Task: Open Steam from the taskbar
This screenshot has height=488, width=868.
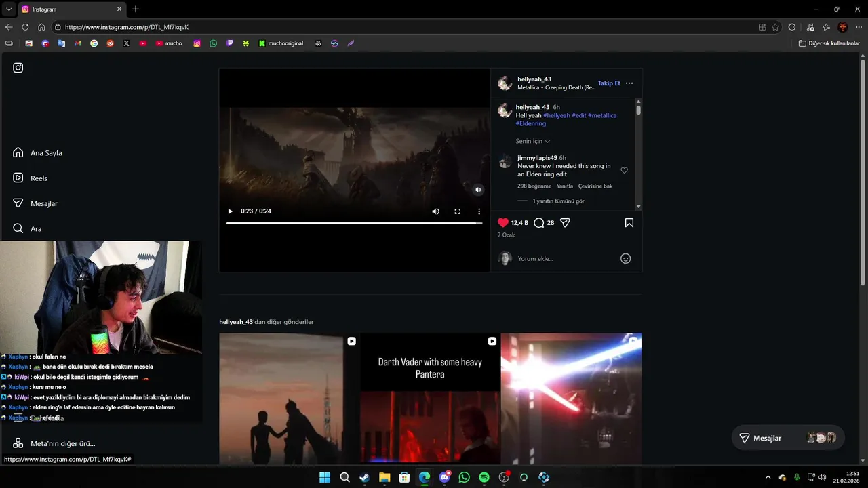Action: coord(365,477)
